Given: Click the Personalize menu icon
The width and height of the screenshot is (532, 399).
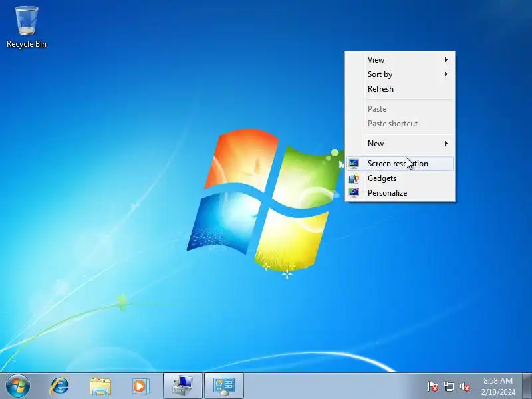Looking at the screenshot, I should [354, 193].
